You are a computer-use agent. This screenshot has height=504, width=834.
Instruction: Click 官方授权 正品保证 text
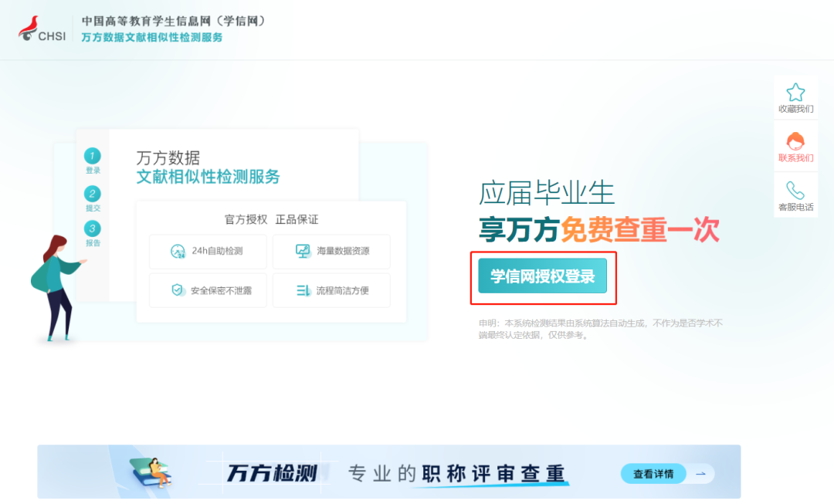click(x=271, y=219)
